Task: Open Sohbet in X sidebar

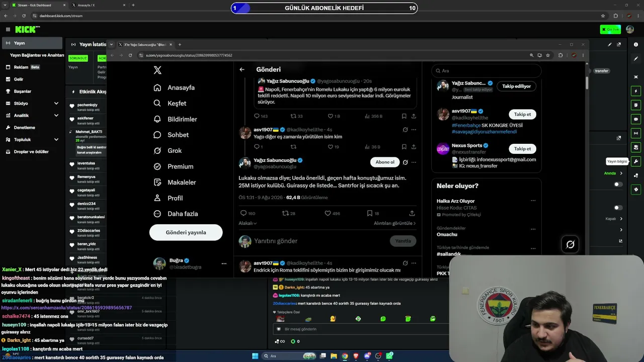Action: coord(171,135)
